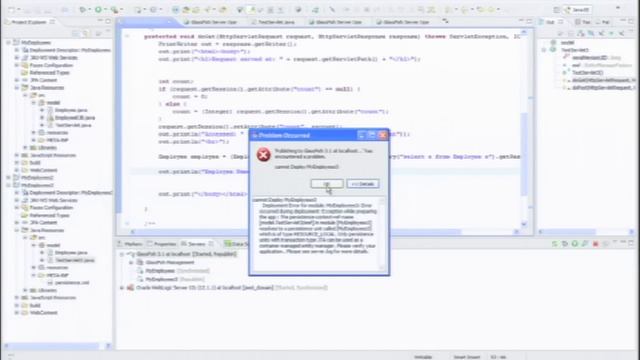Select serialVersionUID field in Outline
The image size is (640, 360).
tap(593, 58)
